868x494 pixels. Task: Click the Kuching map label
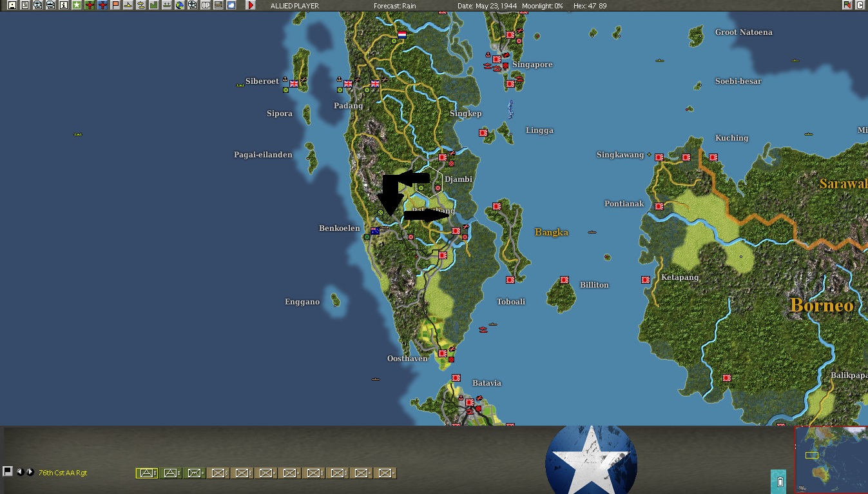[x=732, y=138]
